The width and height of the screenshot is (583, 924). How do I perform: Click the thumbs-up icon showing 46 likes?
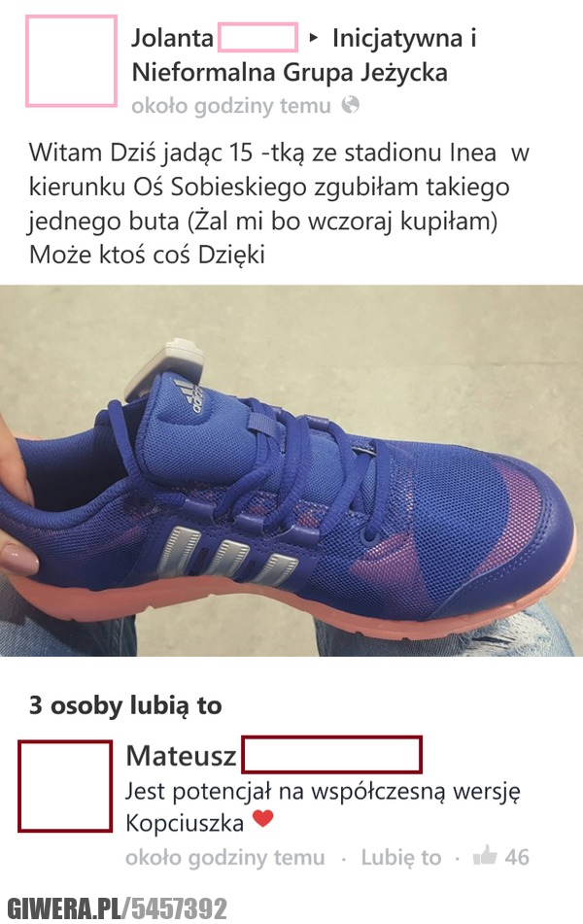(485, 855)
